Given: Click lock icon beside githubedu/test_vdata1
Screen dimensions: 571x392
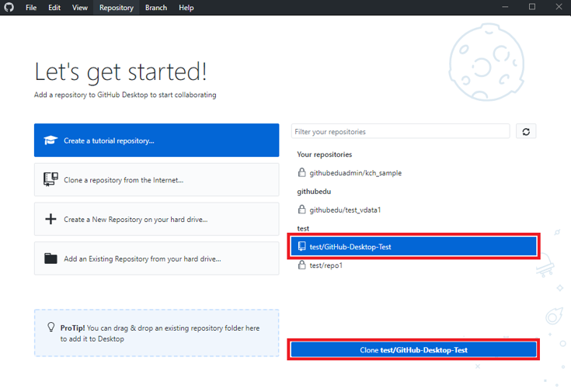Looking at the screenshot, I should coord(302,210).
